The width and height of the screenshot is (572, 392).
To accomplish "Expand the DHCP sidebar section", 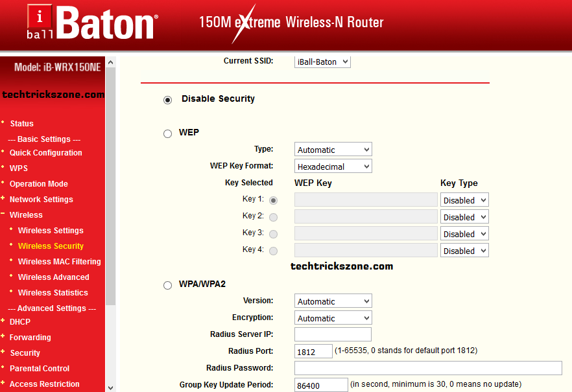I will (3, 321).
